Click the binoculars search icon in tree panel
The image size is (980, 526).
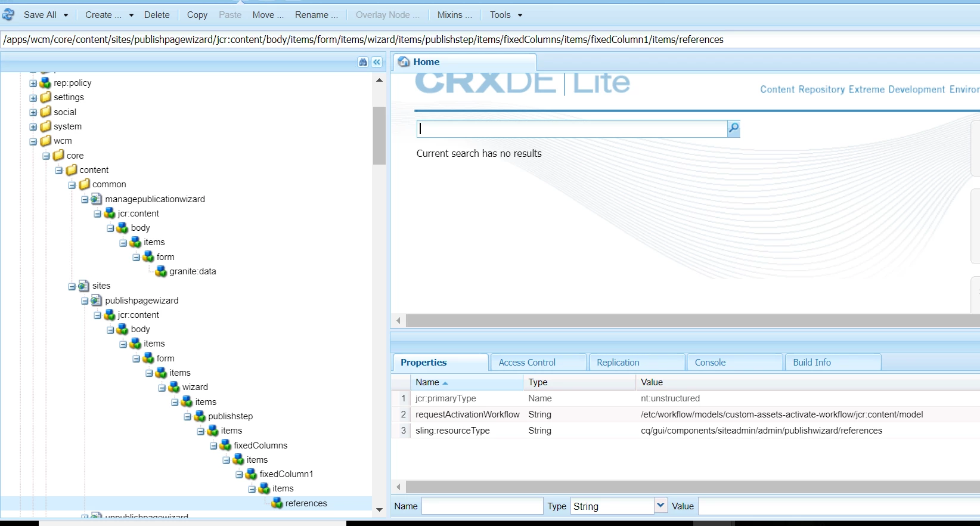point(363,62)
